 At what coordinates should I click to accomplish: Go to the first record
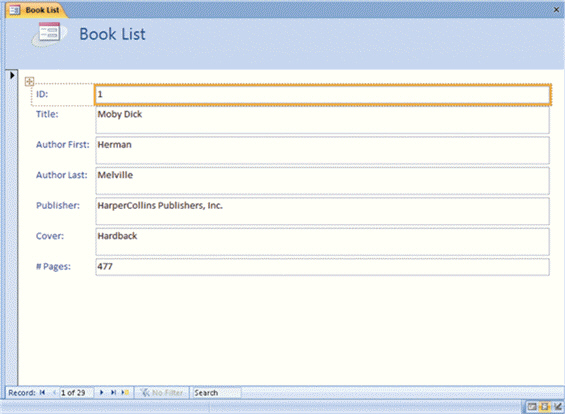click(43, 392)
